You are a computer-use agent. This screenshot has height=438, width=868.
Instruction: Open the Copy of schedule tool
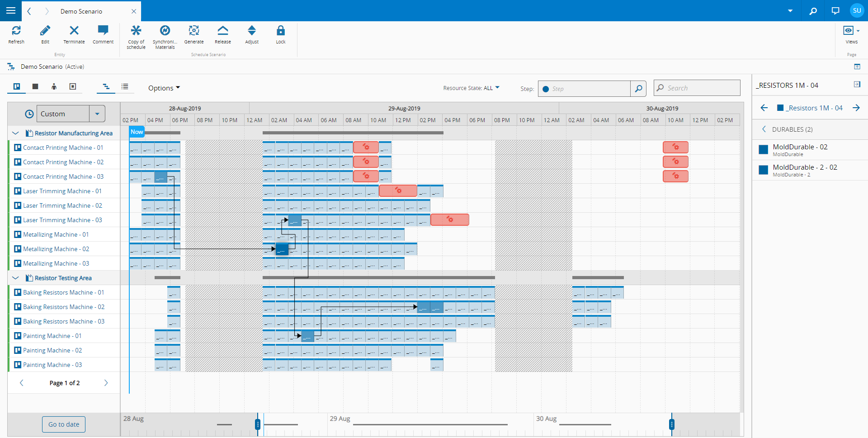coord(136,30)
